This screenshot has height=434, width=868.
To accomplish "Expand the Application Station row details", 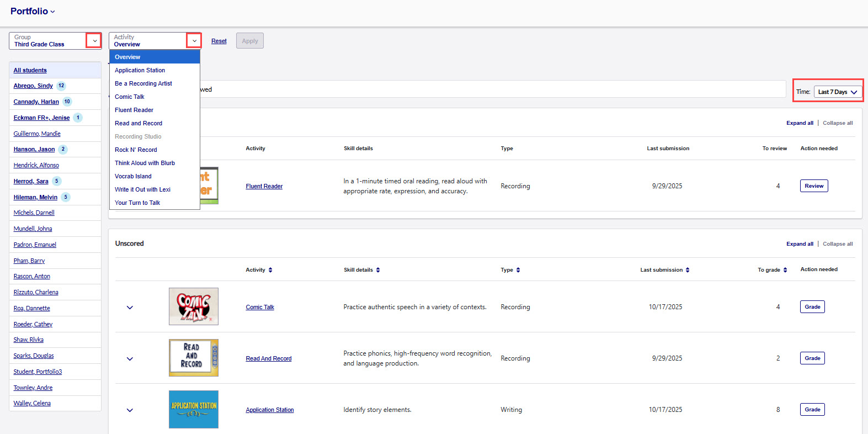I will point(130,410).
